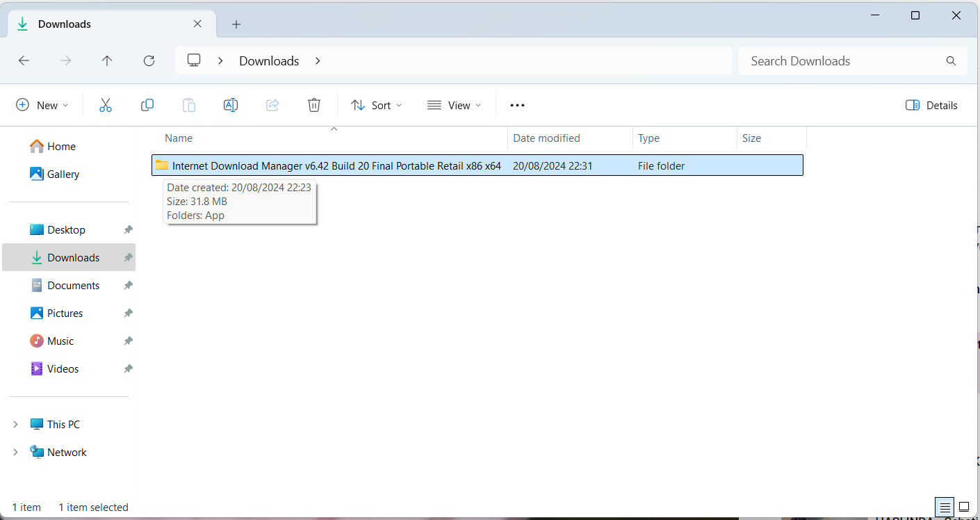Click the Rename icon in toolbar
This screenshot has width=980, height=520.
[x=231, y=105]
